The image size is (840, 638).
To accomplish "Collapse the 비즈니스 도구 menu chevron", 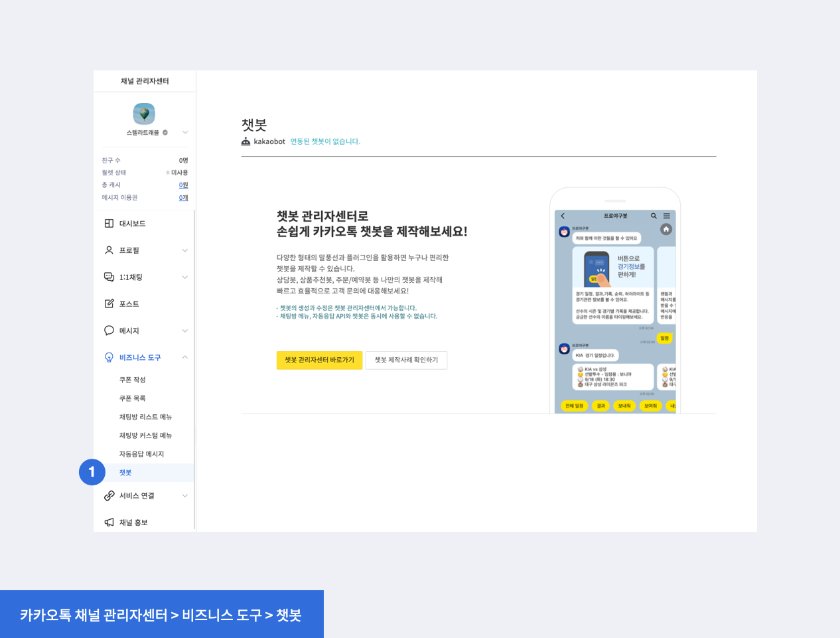I will 185,357.
